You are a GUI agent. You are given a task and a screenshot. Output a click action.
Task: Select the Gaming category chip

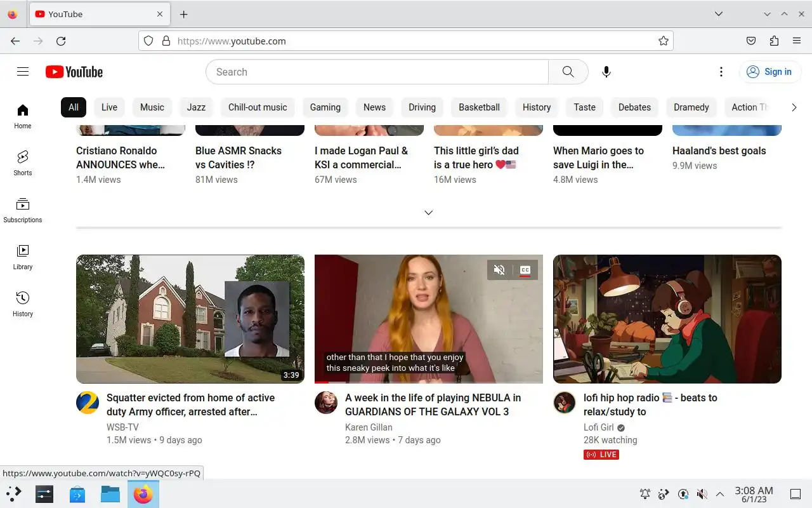pos(325,107)
